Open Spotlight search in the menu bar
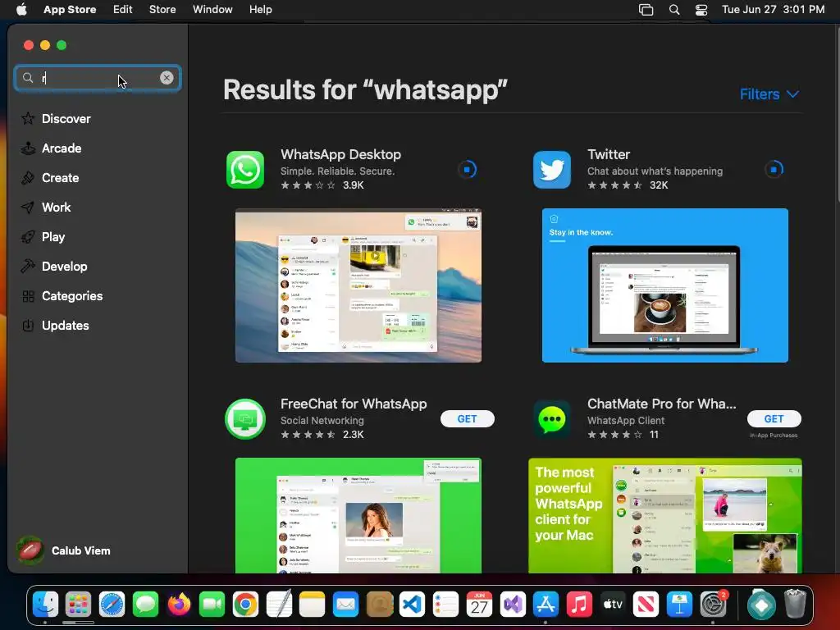This screenshot has height=630, width=840. [674, 10]
